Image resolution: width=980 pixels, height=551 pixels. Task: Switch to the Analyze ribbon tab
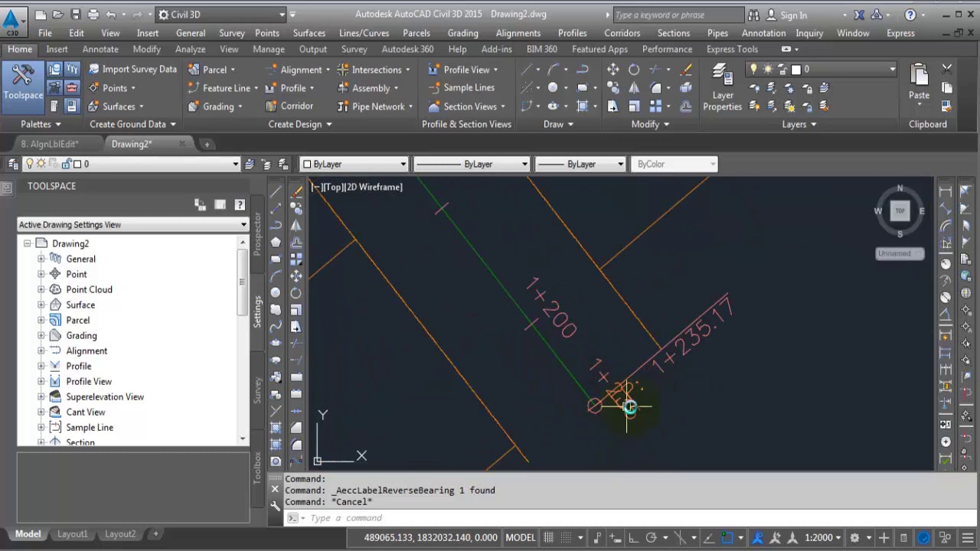click(190, 49)
